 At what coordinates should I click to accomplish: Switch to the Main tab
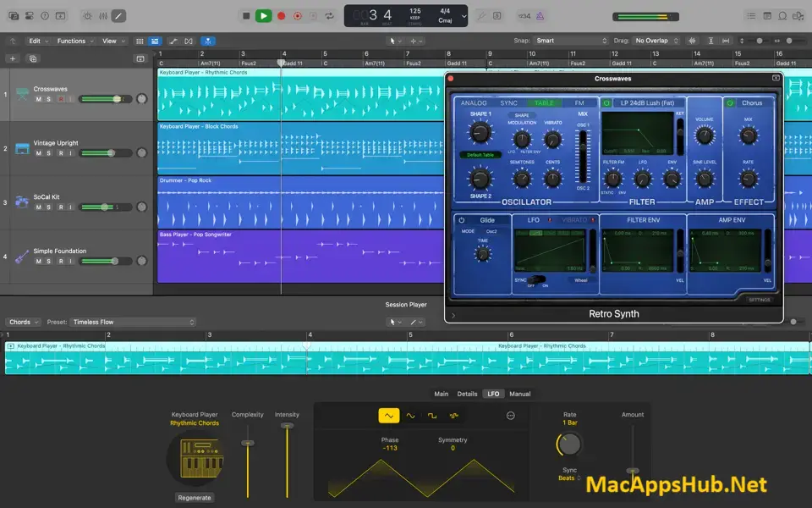442,394
